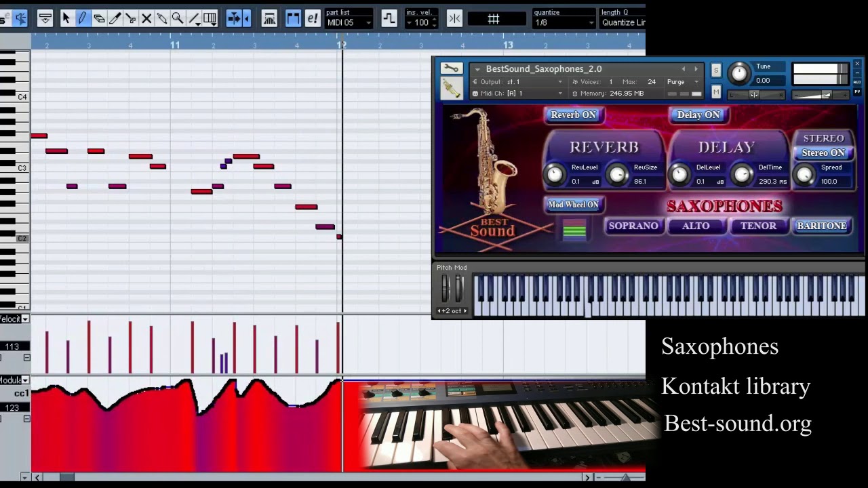The height and width of the screenshot is (488, 868).
Task: Expand the BestSound_Saxophones_2.0 instrument name dropdown
Action: (477, 69)
